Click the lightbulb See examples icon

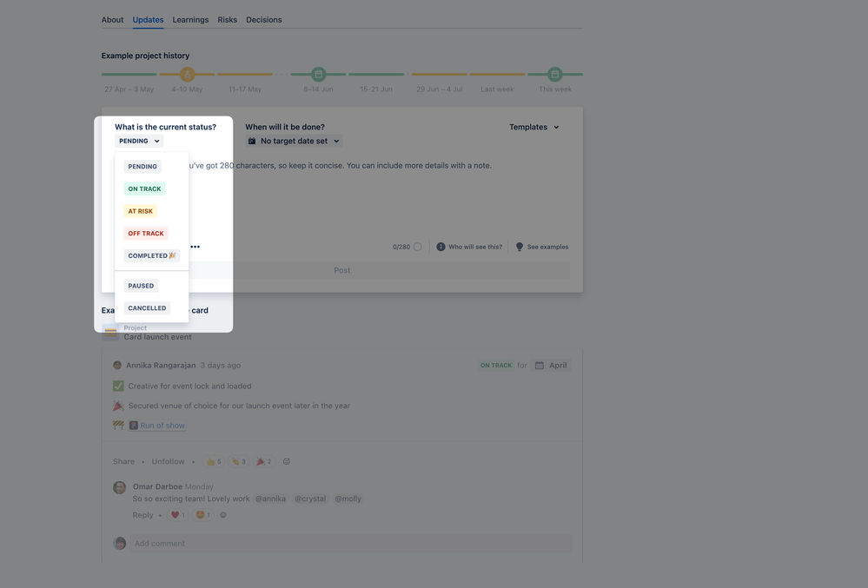[520, 247]
